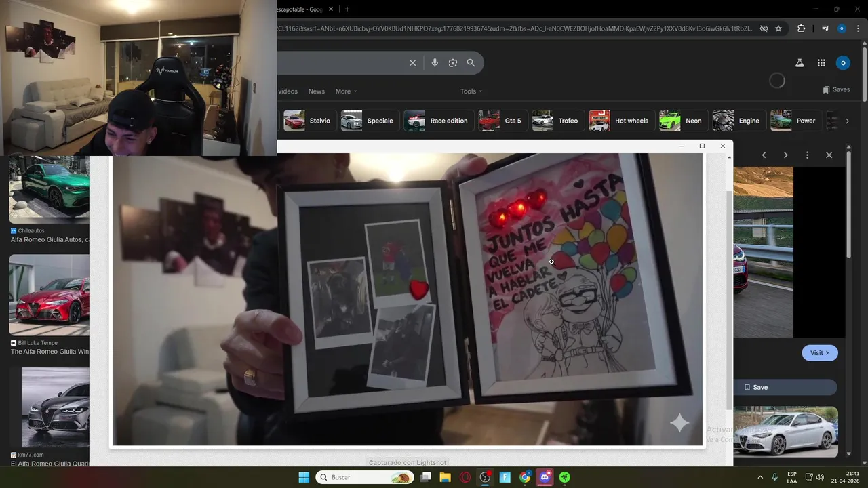The width and height of the screenshot is (868, 488).
Task: Open the Windows Start menu
Action: tap(304, 477)
